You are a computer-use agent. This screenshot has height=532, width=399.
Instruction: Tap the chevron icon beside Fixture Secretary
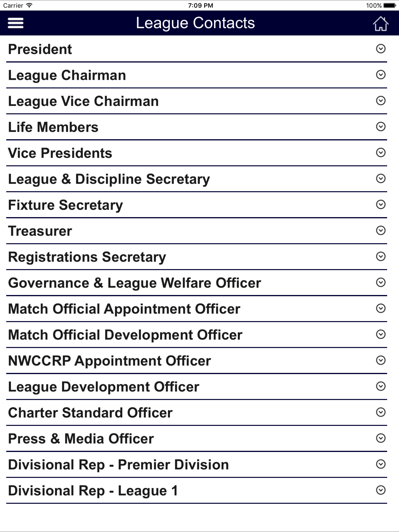(380, 204)
